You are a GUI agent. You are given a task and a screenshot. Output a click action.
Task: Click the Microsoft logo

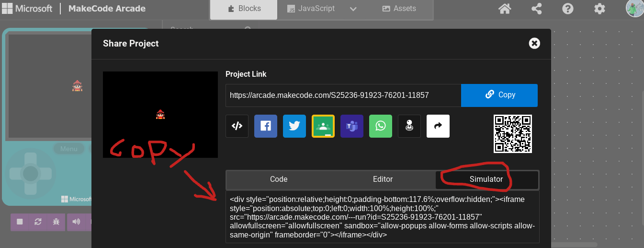click(28, 9)
